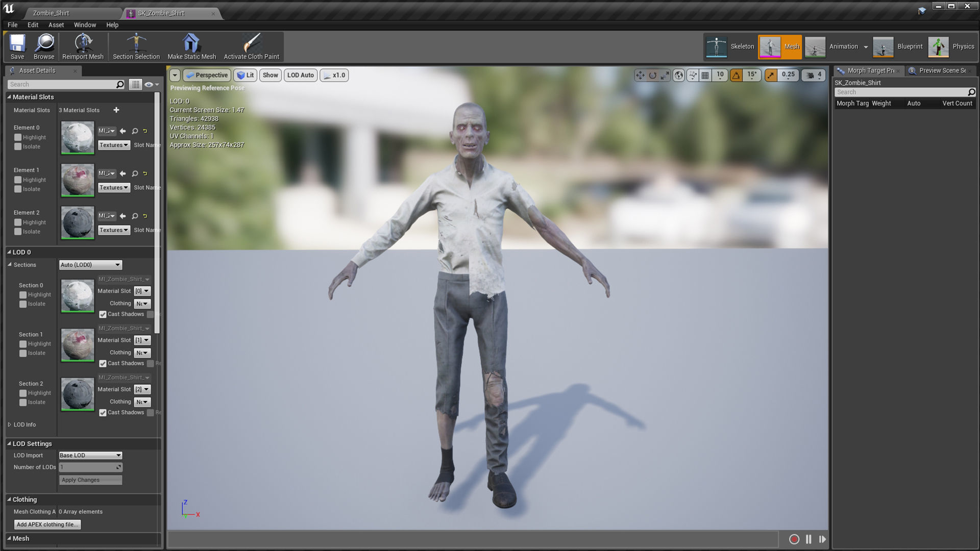This screenshot has width=980, height=551.
Task: Uncheck Cast Shadows for Section 1
Action: point(103,363)
